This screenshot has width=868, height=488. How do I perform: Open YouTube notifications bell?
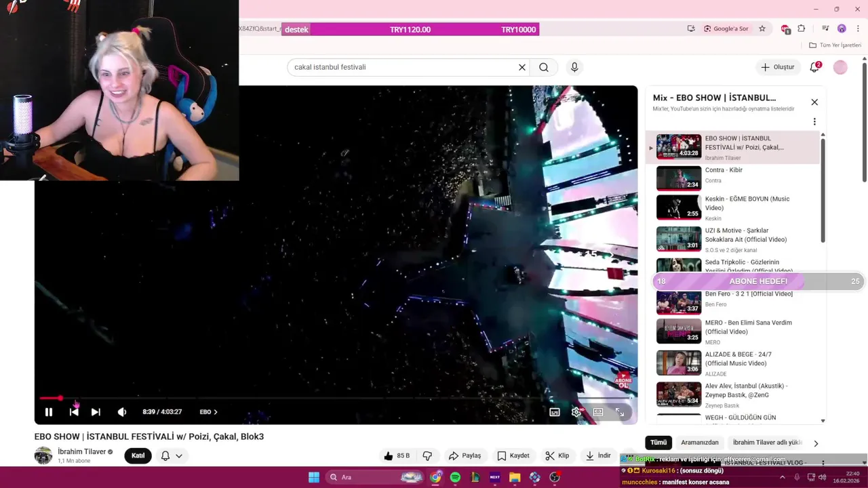[815, 67]
